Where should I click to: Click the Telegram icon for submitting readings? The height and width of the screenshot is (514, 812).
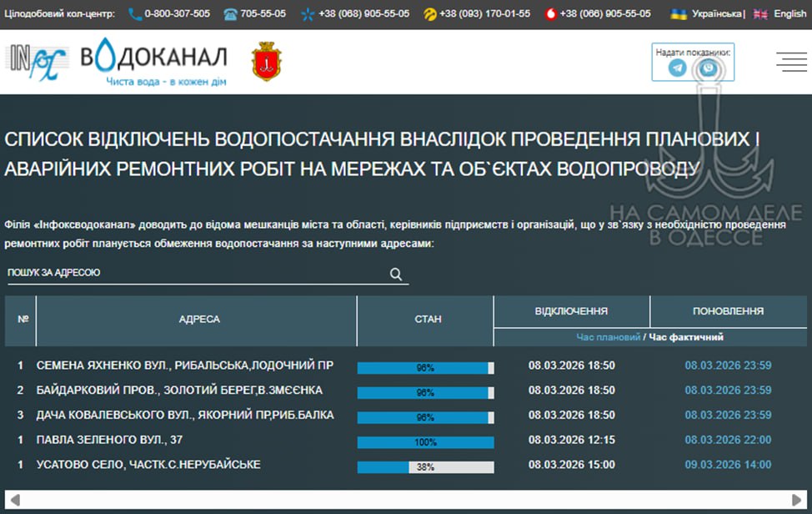point(678,68)
